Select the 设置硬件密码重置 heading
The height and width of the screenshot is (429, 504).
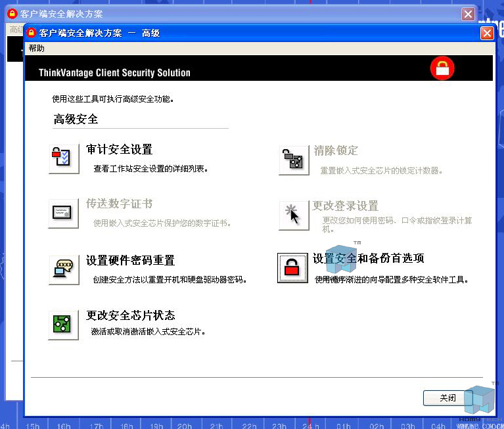pyautogui.click(x=130, y=260)
